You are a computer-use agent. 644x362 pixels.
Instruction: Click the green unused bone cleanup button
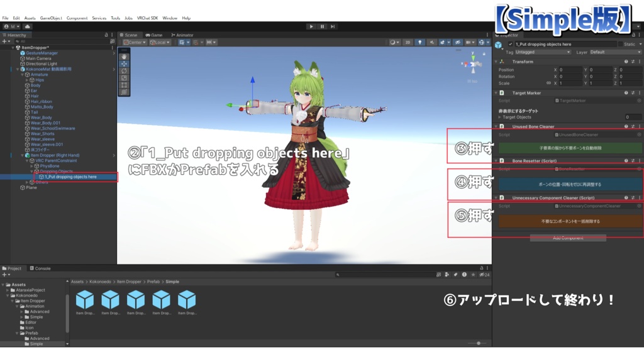[570, 148]
